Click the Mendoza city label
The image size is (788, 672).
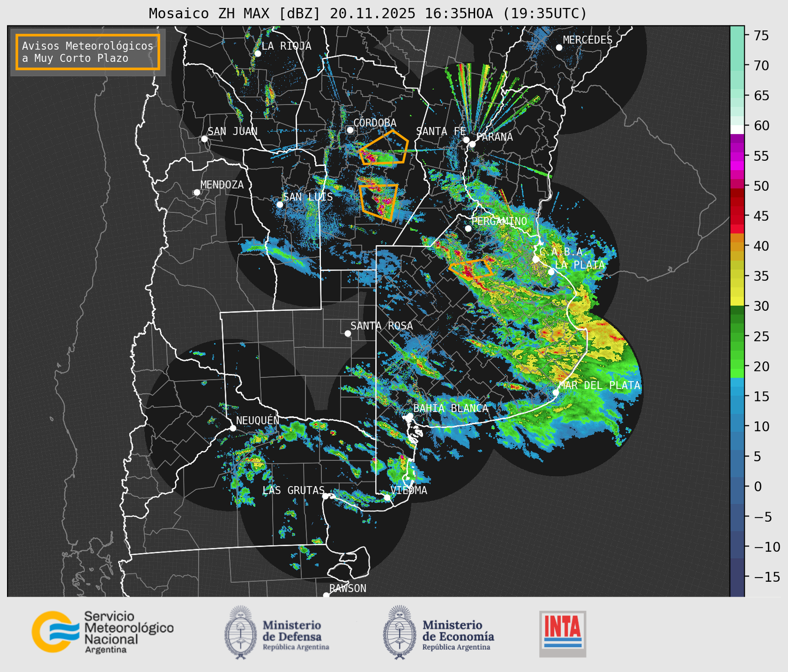pos(222,185)
